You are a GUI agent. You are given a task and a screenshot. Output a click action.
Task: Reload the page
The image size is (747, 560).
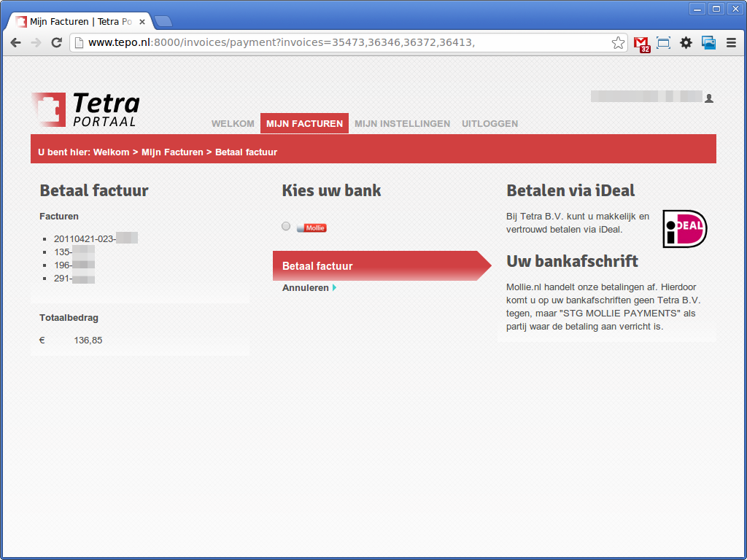click(56, 43)
